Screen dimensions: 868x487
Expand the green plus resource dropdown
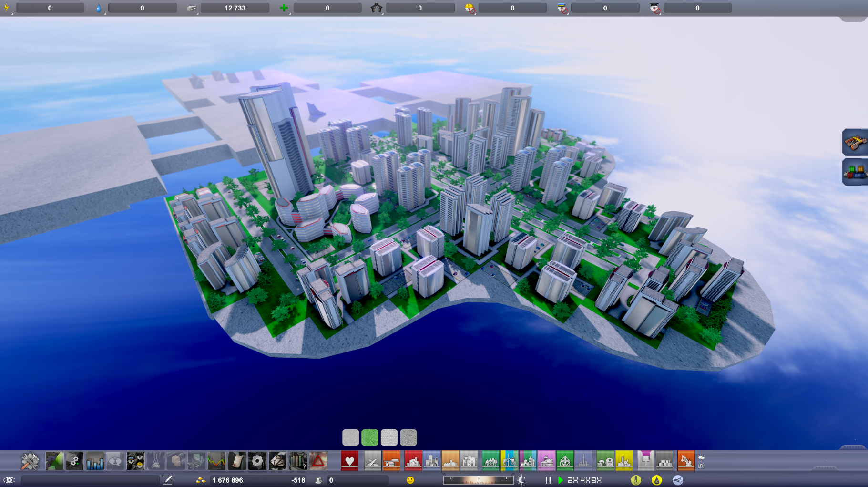(x=284, y=8)
